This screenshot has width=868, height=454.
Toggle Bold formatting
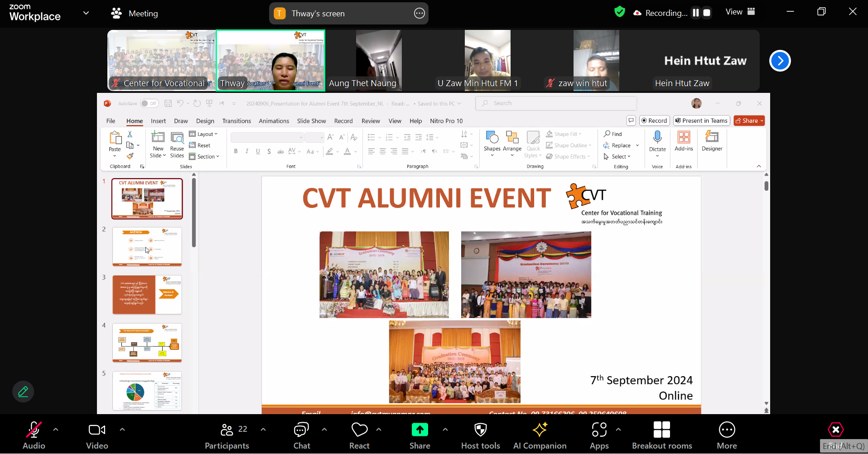(236, 151)
